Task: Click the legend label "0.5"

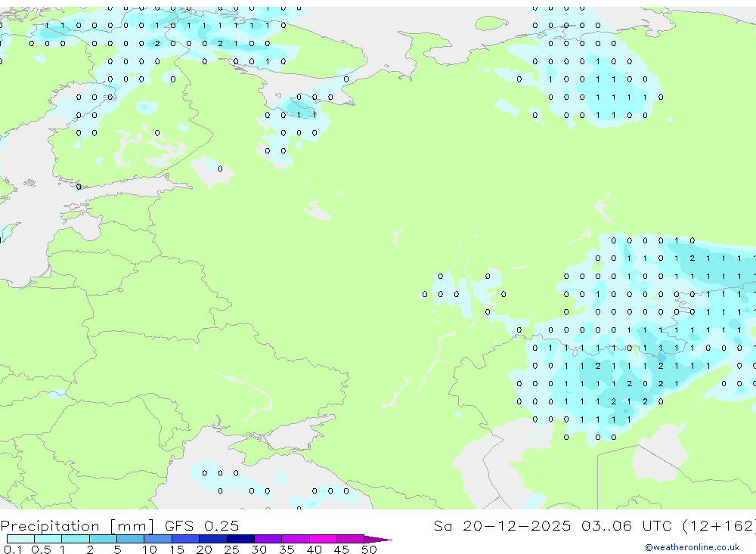Action: click(x=41, y=549)
